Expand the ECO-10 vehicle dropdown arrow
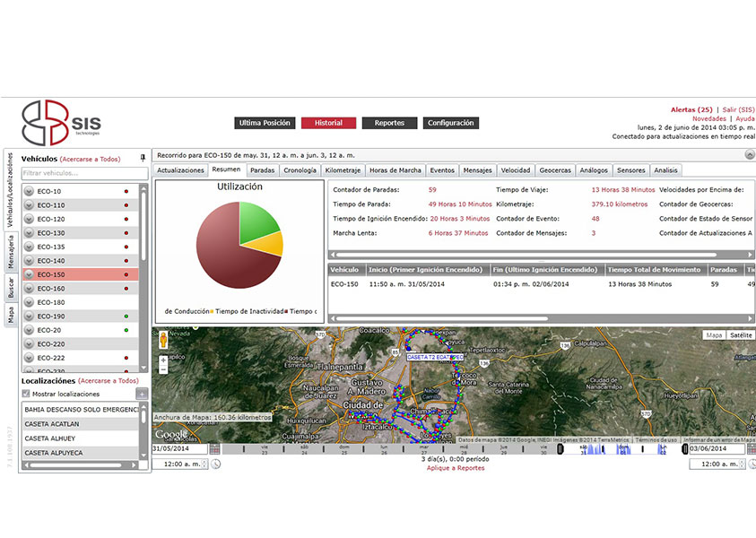The image size is (756, 538). [x=29, y=191]
